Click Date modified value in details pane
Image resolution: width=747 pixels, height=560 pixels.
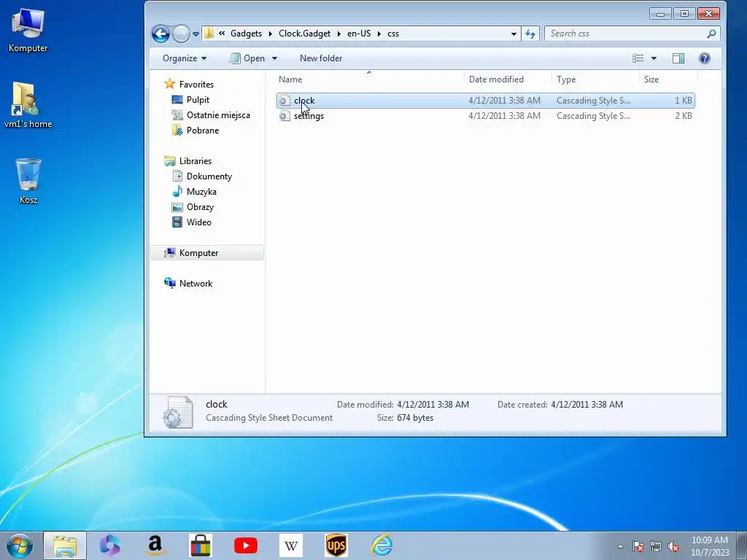433,404
